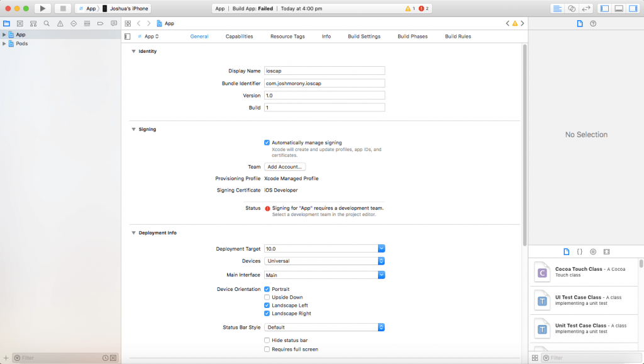644x364 pixels.
Task: Show the code snippet library
Action: click(x=579, y=252)
